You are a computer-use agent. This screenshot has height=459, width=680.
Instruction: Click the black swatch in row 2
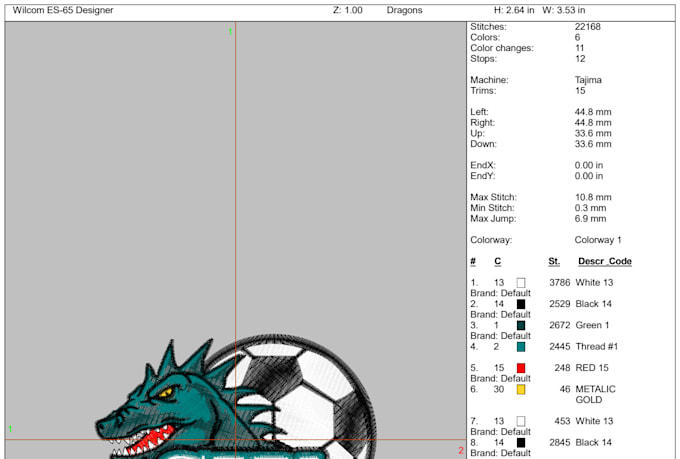[521, 304]
